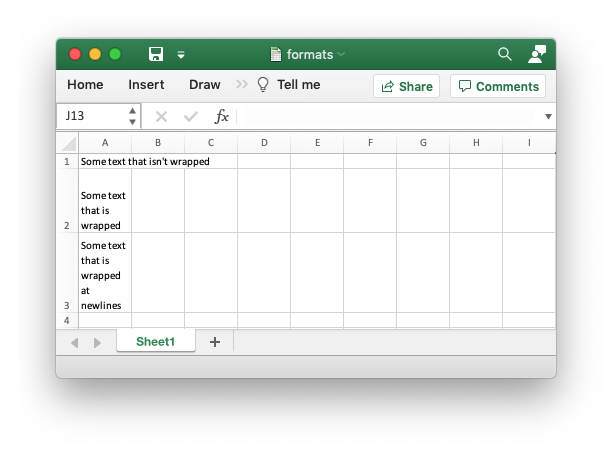
Task: Expand the formula bar with arrow
Action: coord(548,116)
